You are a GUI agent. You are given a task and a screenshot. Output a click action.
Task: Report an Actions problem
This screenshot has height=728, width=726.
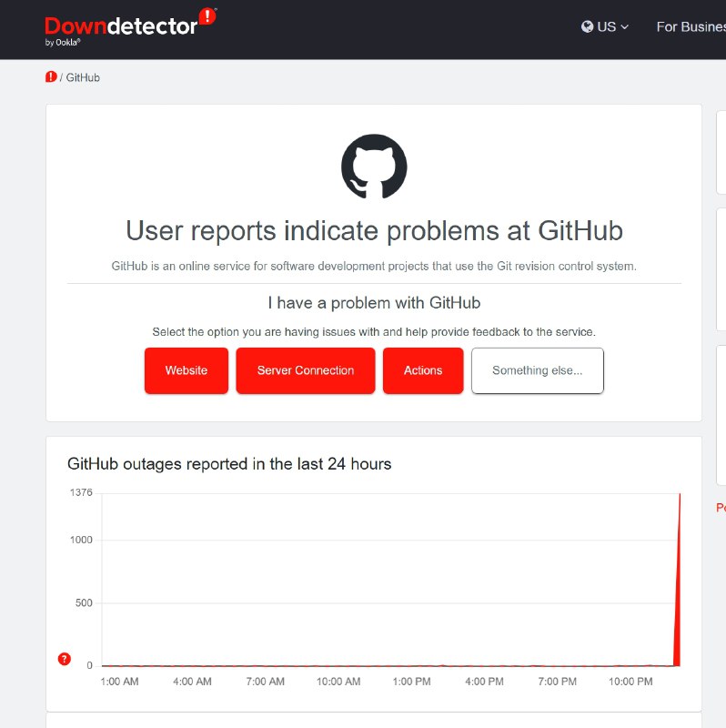click(423, 370)
